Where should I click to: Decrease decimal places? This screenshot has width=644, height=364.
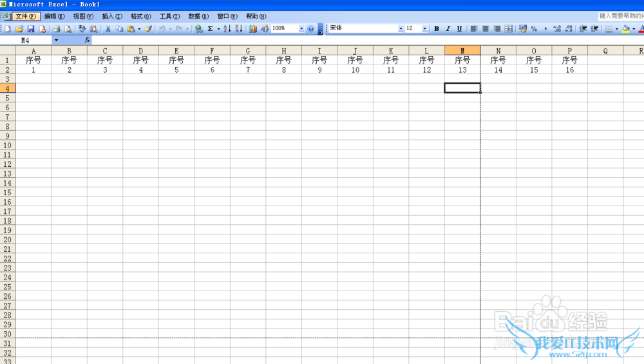point(569,29)
